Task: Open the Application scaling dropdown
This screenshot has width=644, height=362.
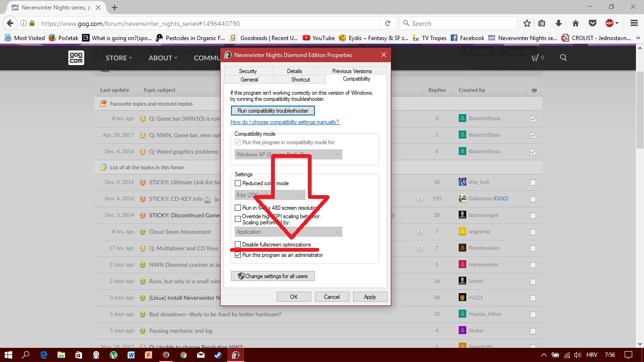Action: [289, 232]
